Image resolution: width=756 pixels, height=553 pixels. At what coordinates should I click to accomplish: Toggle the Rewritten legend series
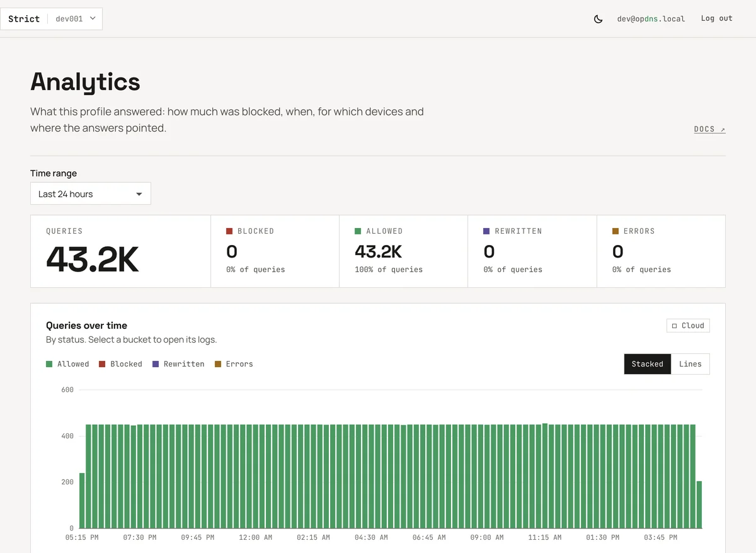(178, 364)
